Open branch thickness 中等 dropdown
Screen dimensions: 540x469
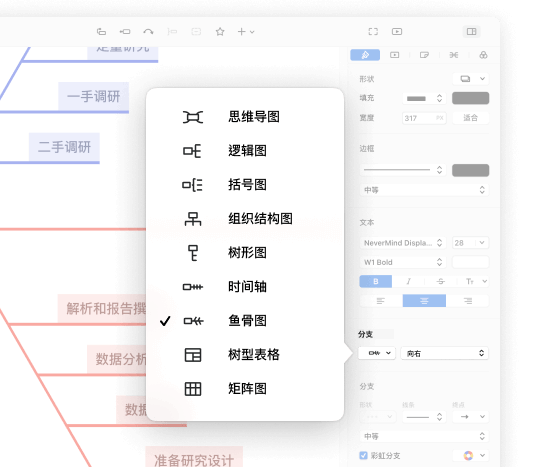pos(424,436)
